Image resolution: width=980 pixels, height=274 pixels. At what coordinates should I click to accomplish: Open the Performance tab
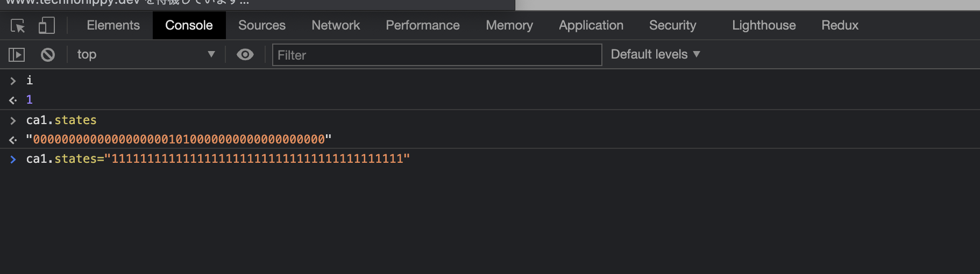[423, 25]
